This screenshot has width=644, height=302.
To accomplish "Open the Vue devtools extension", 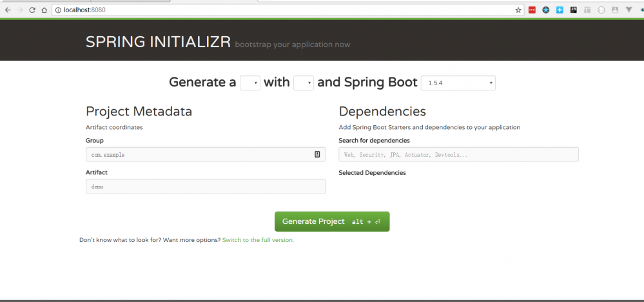I will [629, 10].
